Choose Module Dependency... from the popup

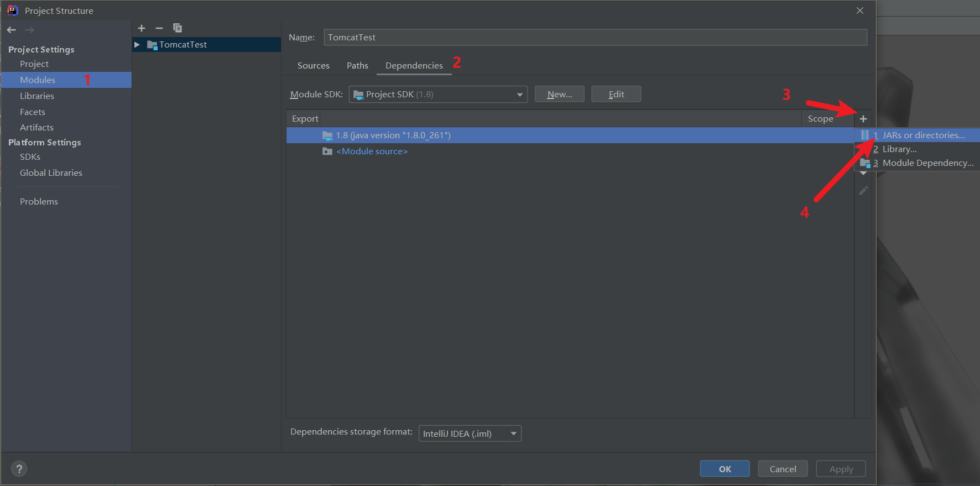click(x=919, y=163)
